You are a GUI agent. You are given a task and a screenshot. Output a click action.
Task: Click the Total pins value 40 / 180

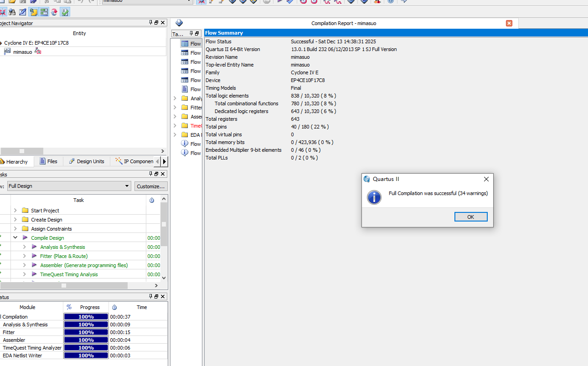pos(310,127)
